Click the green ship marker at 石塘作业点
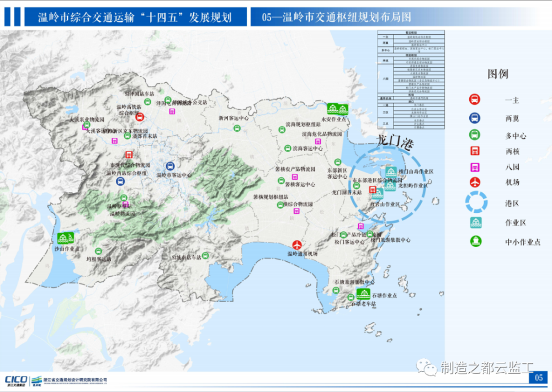The image size is (552, 392). (x=363, y=293)
